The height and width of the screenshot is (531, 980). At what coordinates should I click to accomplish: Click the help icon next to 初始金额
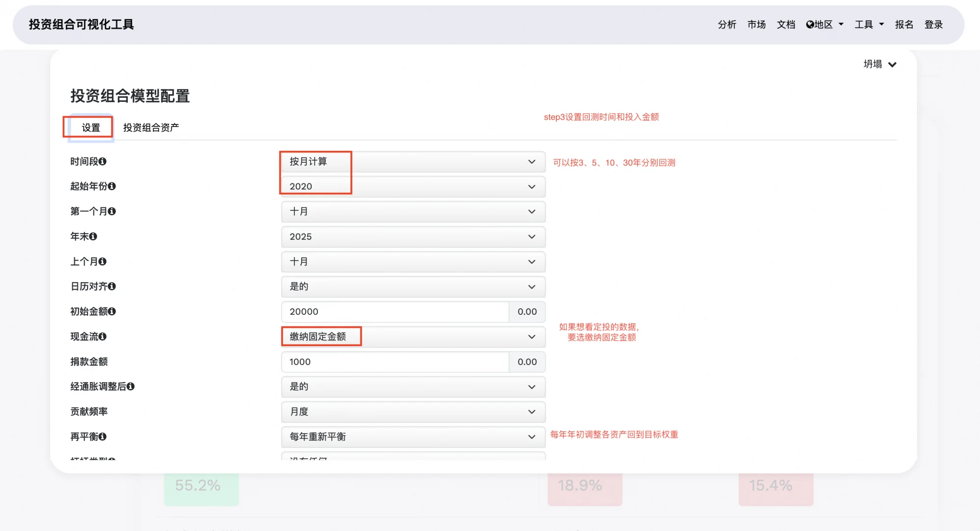[113, 311]
